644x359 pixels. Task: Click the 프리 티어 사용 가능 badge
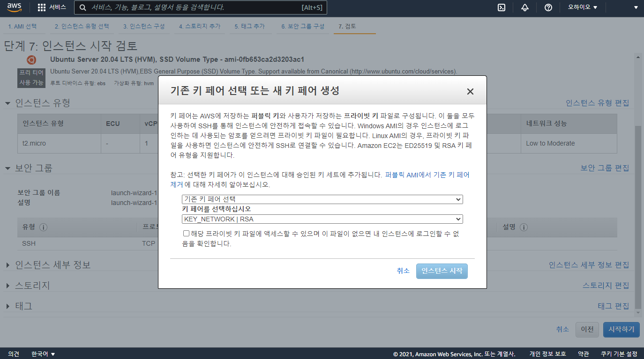(x=31, y=78)
